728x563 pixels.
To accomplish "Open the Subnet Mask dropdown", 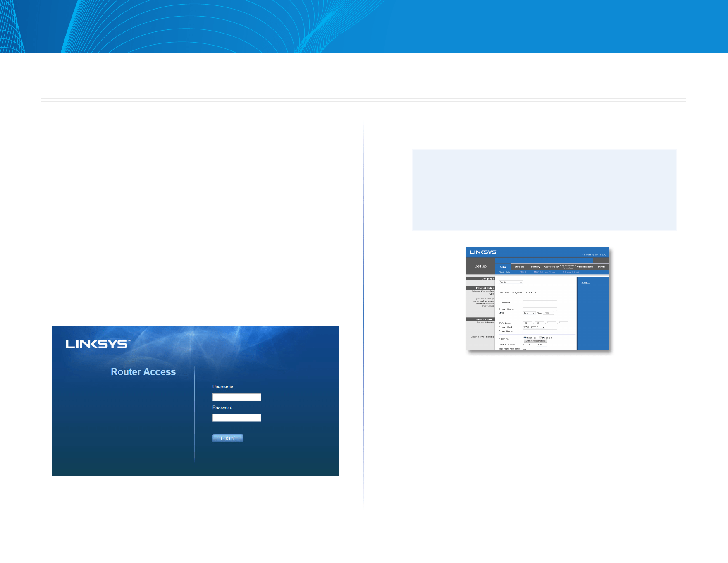I will pyautogui.click(x=534, y=327).
